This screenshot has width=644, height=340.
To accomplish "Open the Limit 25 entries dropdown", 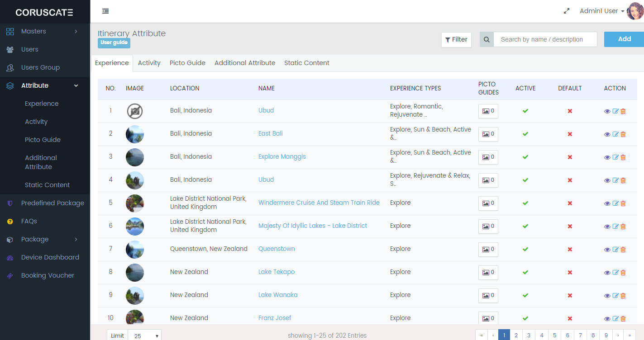I will 144,336.
